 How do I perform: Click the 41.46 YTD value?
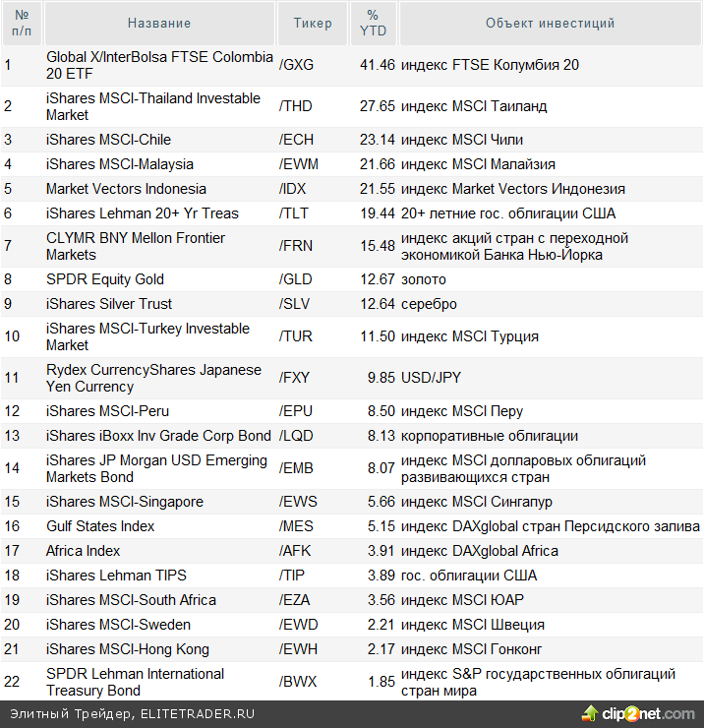(x=377, y=65)
